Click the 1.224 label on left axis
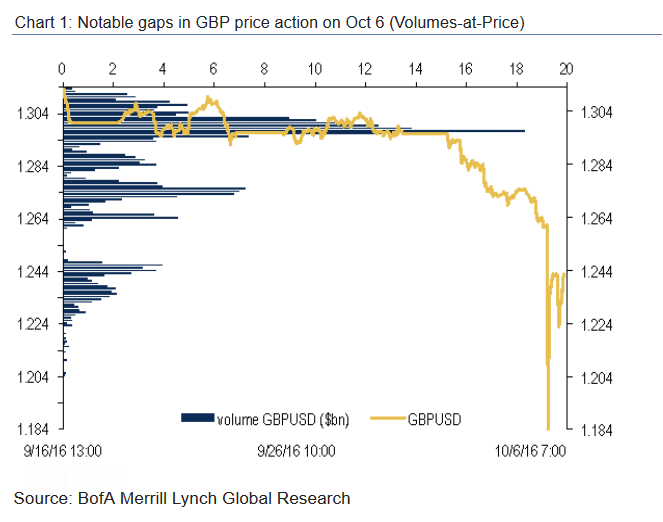The height and width of the screenshot is (522, 663). click(x=34, y=324)
